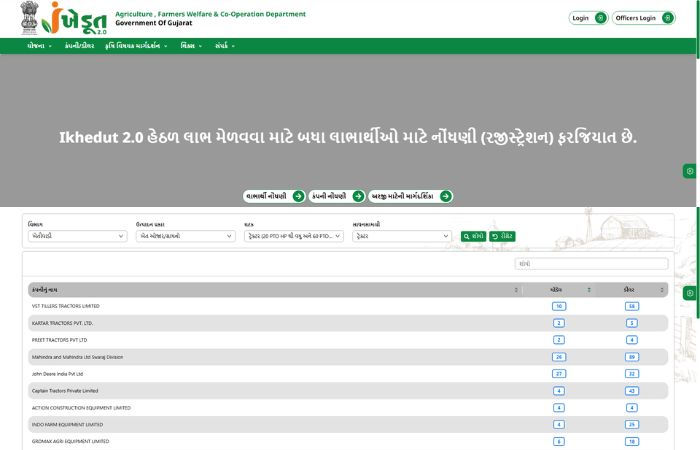Open the કંપની/ડીલર menu item
Screen dimensions: 700x450
pos(79,46)
